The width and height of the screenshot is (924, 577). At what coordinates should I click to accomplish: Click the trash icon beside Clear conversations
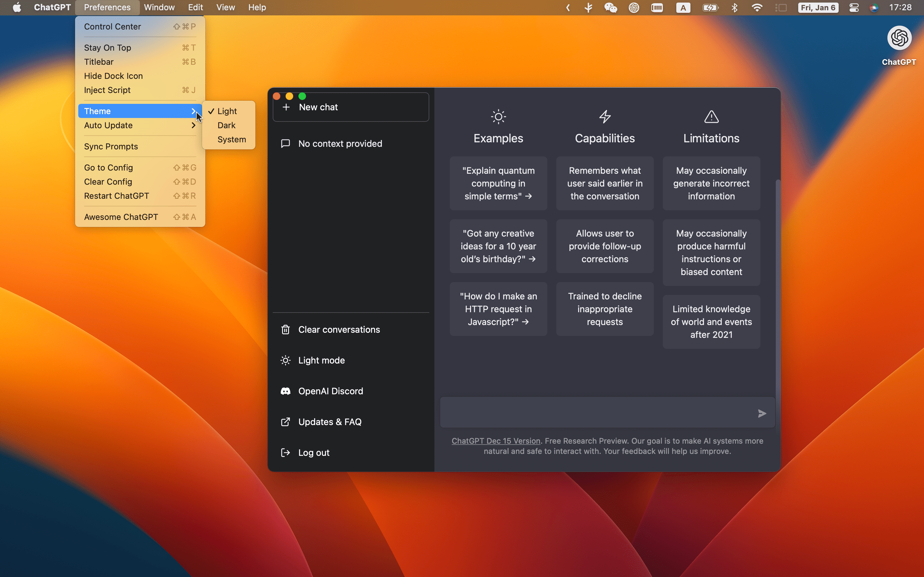pyautogui.click(x=285, y=329)
